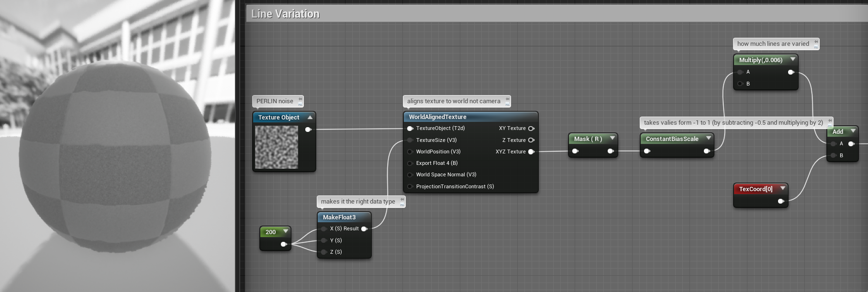
Task: Select the Line Variation comment header
Action: (x=556, y=14)
